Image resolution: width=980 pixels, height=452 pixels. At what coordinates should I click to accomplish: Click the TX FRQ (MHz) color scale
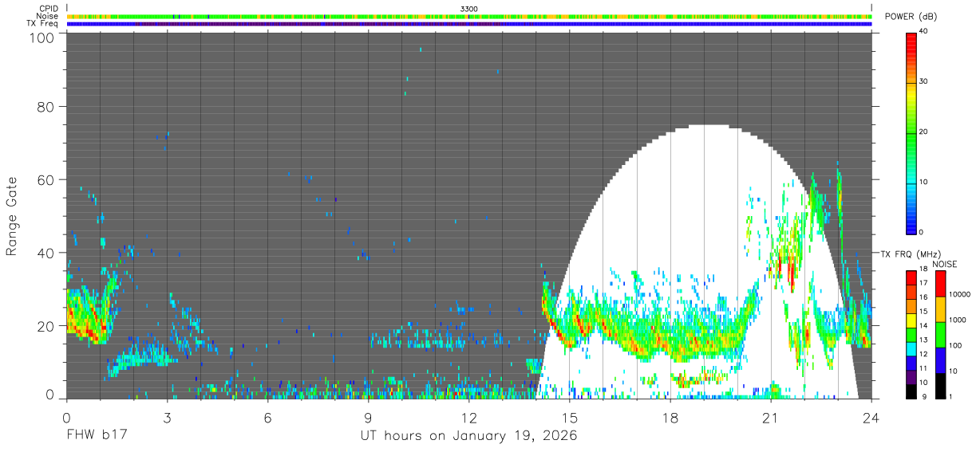[x=911, y=334]
